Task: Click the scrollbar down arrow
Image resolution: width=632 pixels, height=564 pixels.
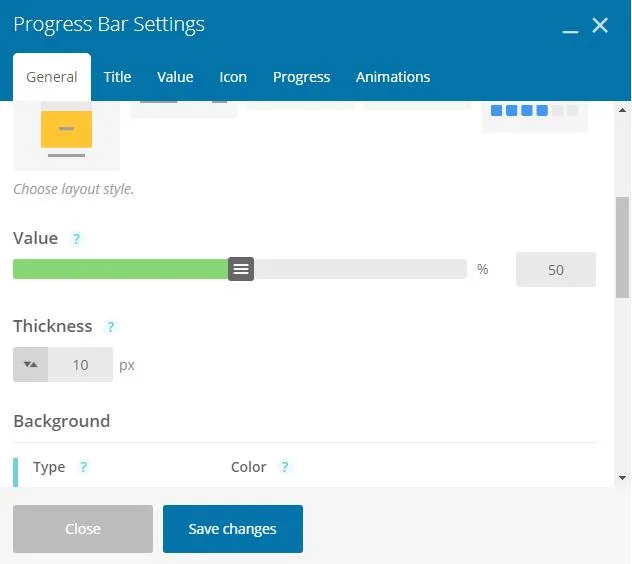Action: pos(622,478)
